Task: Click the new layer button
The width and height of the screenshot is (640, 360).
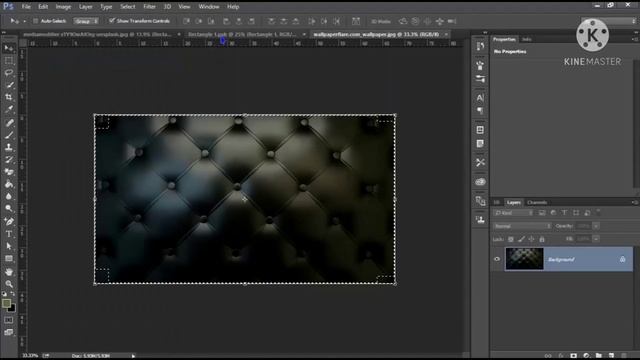Action: pos(611,356)
